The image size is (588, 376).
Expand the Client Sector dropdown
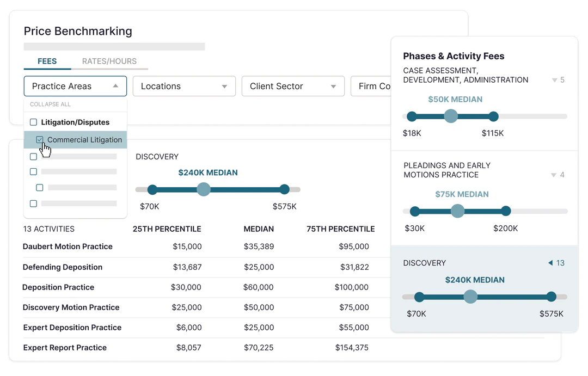(293, 86)
